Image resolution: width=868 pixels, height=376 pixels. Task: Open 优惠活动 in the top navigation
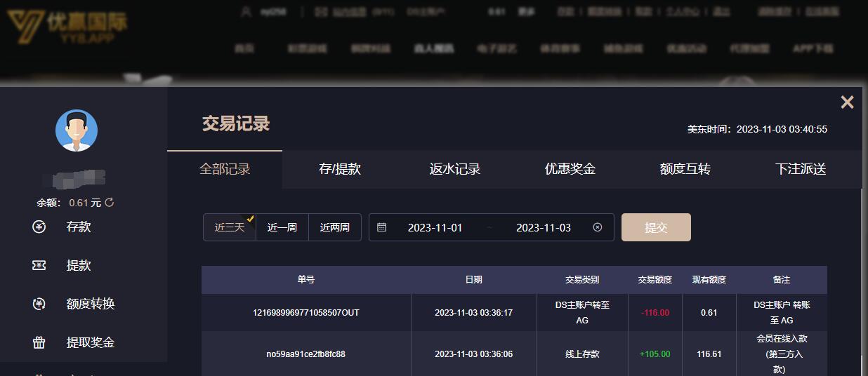[x=687, y=48]
